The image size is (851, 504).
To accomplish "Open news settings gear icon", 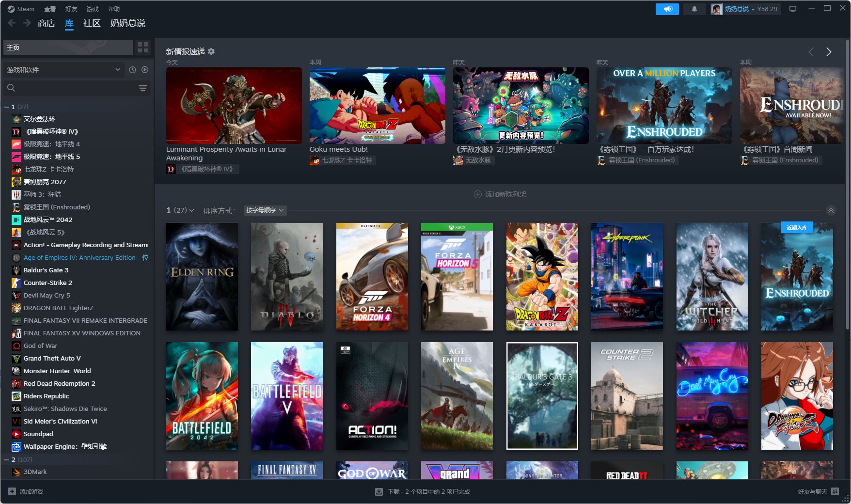I will tap(211, 51).
